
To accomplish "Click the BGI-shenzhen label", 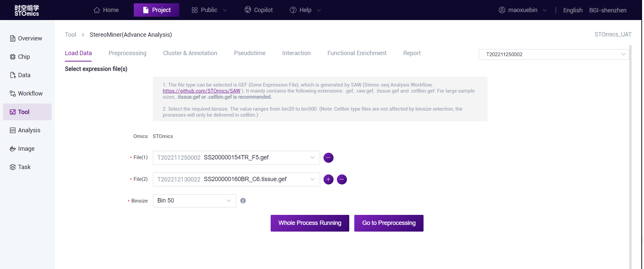I will (x=608, y=10).
